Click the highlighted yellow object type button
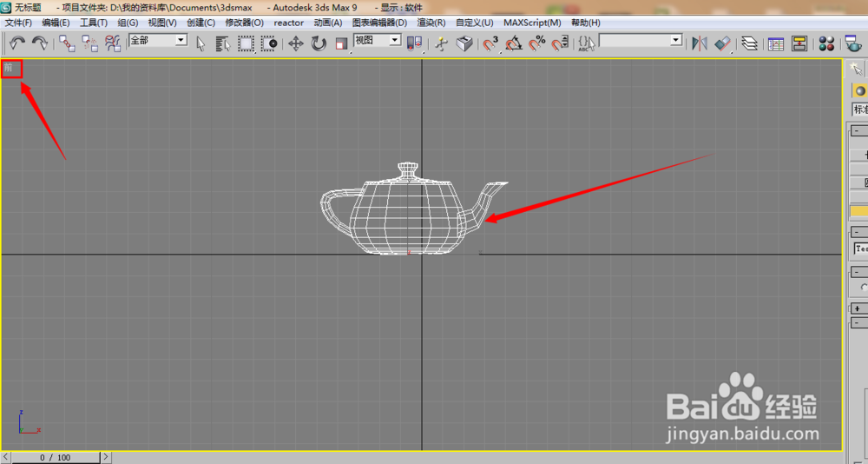Screen dimensions: 868x464 pos(859,210)
